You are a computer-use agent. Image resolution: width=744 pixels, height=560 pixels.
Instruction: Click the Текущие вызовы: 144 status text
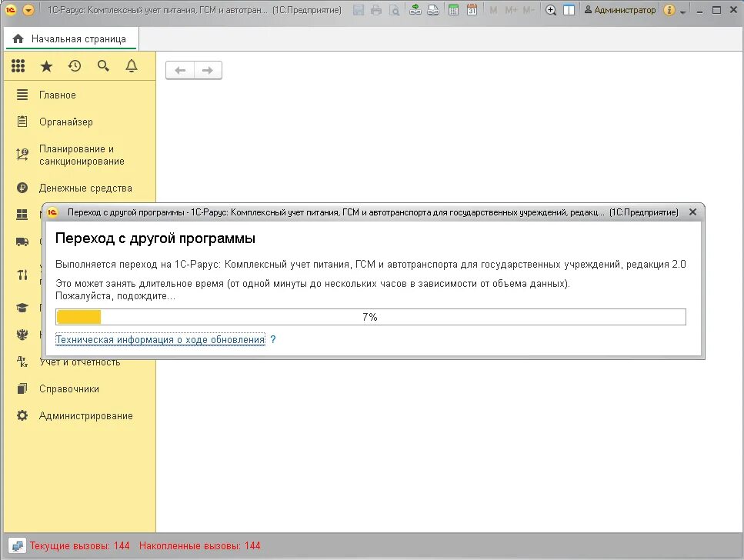80,545
